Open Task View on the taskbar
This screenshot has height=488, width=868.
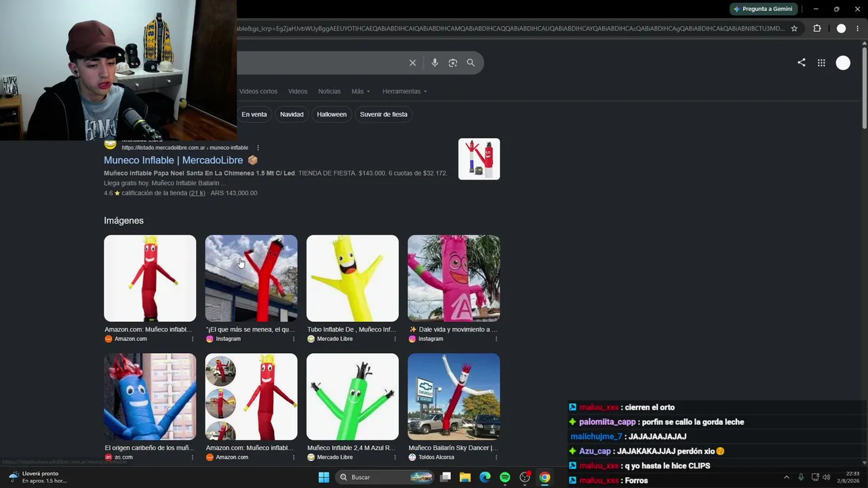446,477
